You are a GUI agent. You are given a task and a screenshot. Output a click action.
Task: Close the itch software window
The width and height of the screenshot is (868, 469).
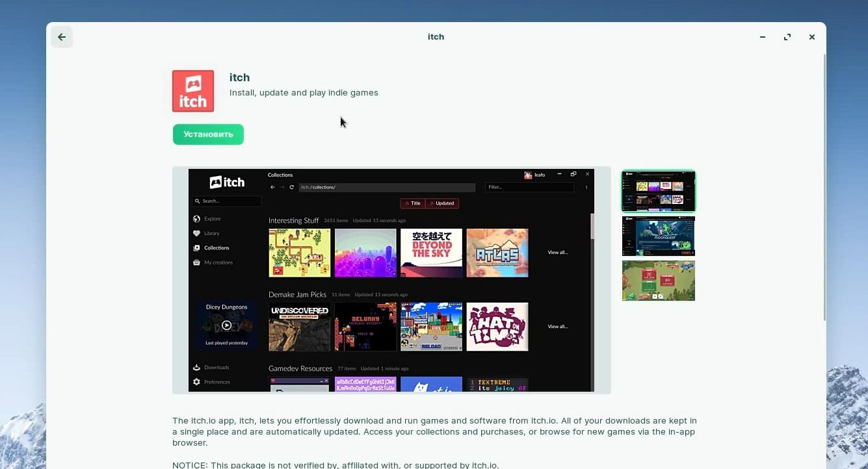(812, 37)
